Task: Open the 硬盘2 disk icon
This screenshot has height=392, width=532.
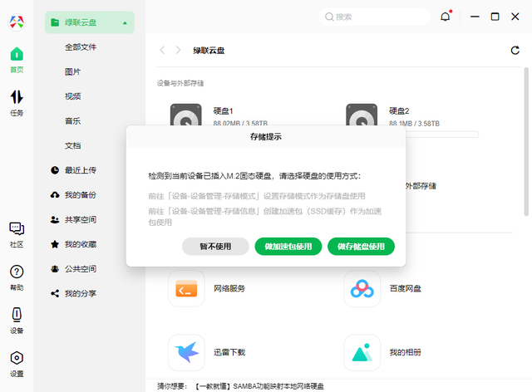Action: 362,115
